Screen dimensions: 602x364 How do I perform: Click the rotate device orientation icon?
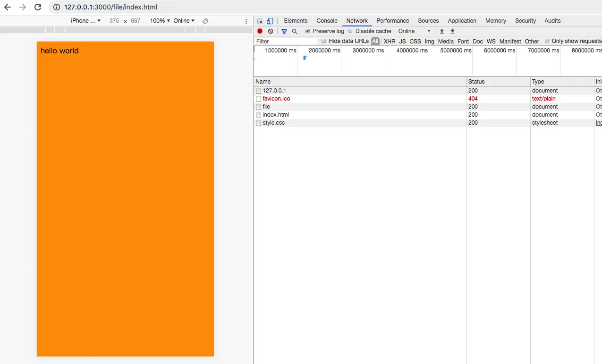pyautogui.click(x=205, y=21)
